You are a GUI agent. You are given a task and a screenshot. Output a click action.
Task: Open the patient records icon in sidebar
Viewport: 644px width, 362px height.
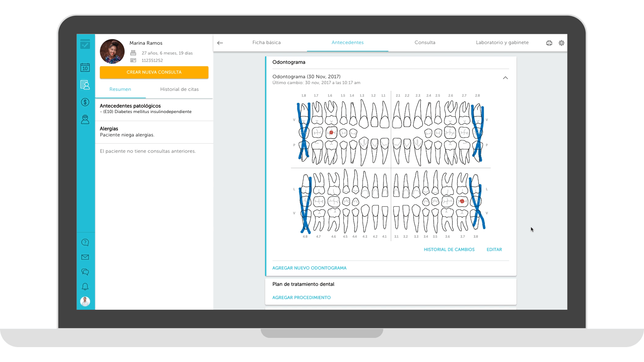tap(85, 84)
